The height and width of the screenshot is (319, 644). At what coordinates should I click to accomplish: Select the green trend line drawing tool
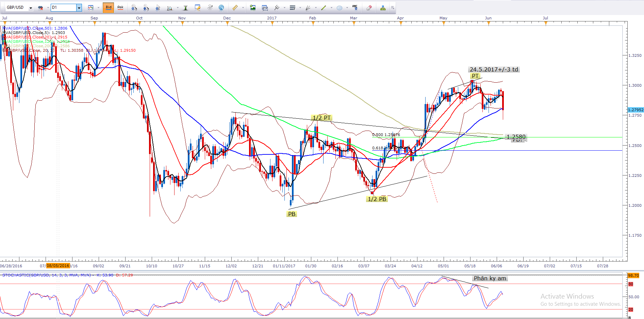coord(324,7)
